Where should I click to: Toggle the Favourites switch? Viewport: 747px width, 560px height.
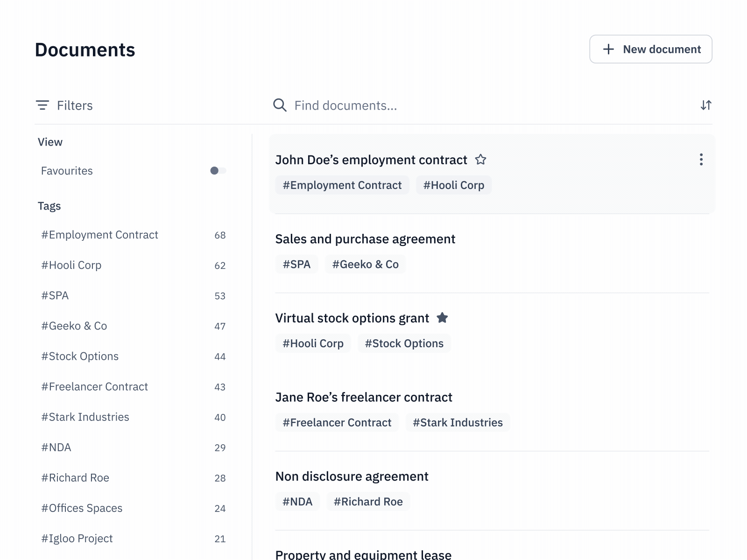click(x=218, y=171)
